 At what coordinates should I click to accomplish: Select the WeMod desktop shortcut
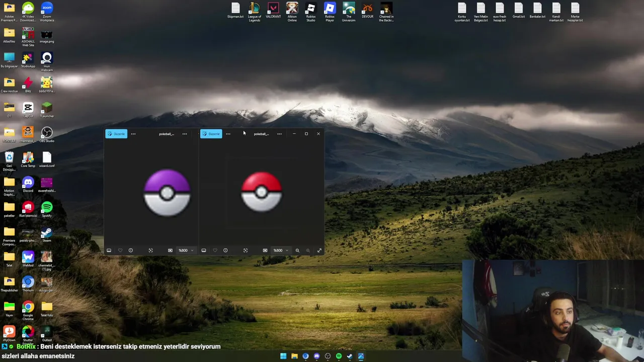(28, 259)
